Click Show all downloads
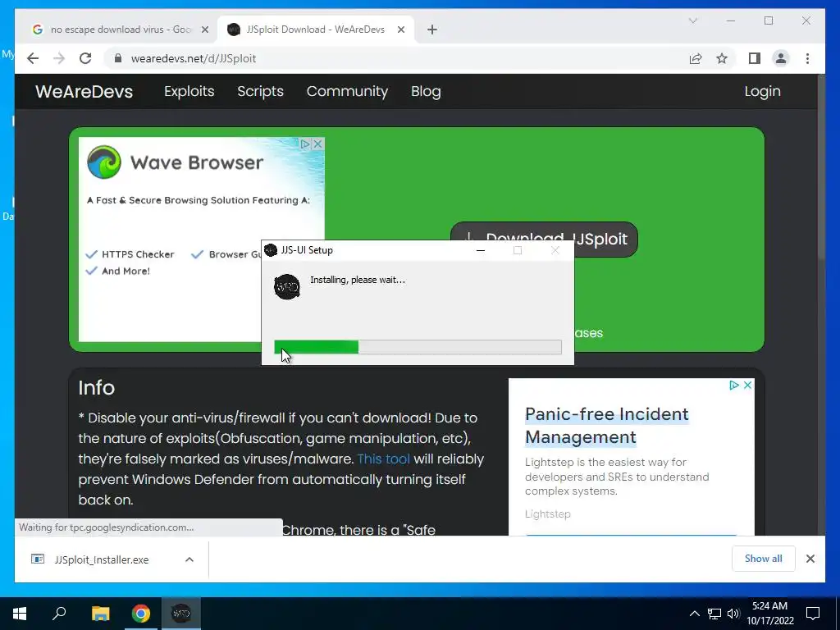The image size is (840, 630). (x=764, y=559)
